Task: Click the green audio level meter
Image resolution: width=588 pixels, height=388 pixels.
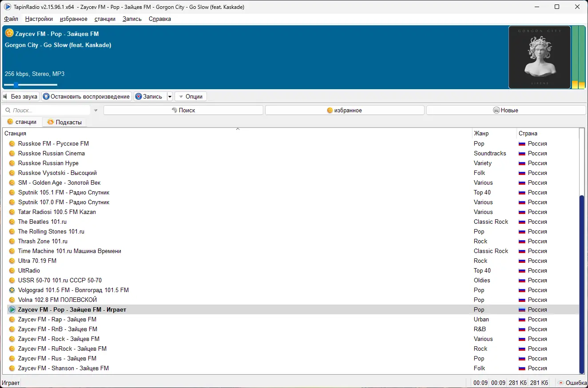Action: click(x=578, y=57)
